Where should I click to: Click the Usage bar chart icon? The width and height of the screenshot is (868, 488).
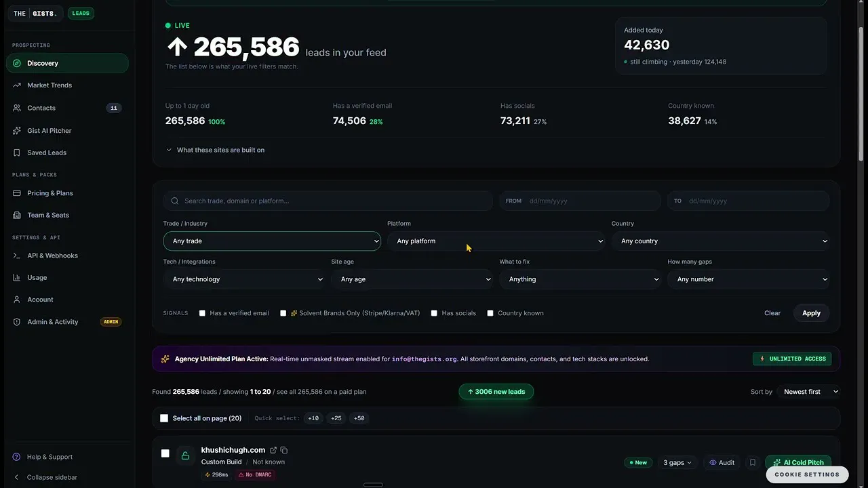point(17,277)
